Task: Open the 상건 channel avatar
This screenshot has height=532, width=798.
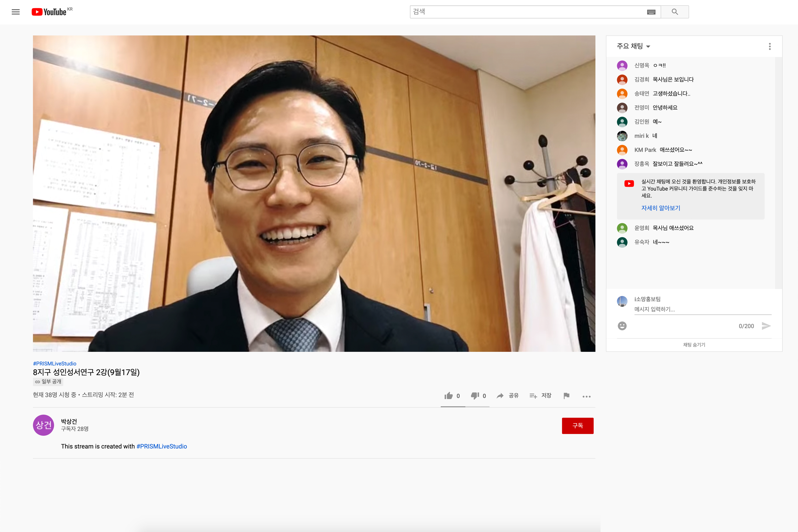Action: coord(43,425)
